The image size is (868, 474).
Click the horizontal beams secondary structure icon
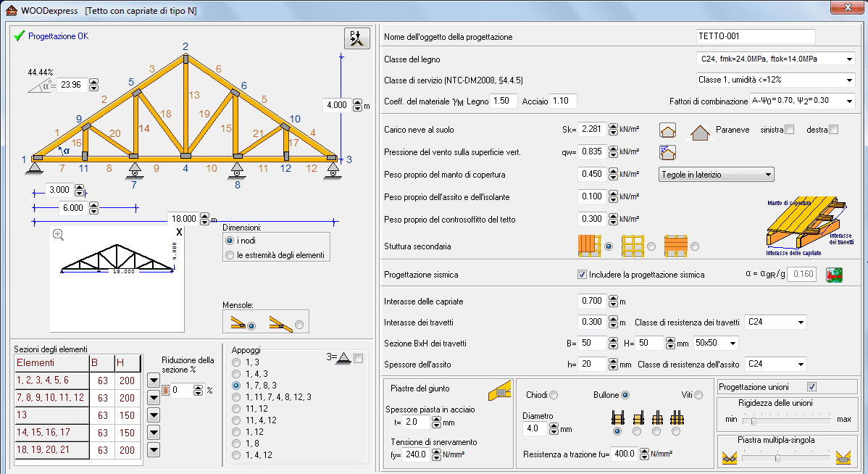pyautogui.click(x=676, y=246)
